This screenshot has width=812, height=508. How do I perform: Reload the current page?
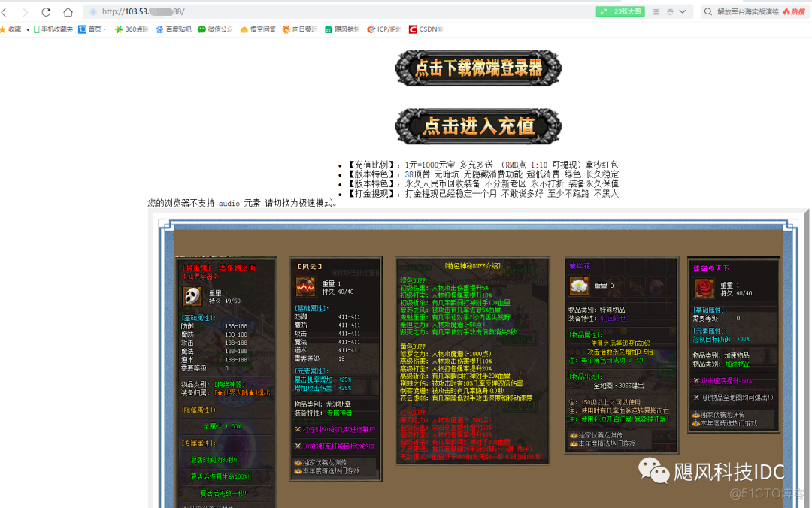pyautogui.click(x=46, y=11)
